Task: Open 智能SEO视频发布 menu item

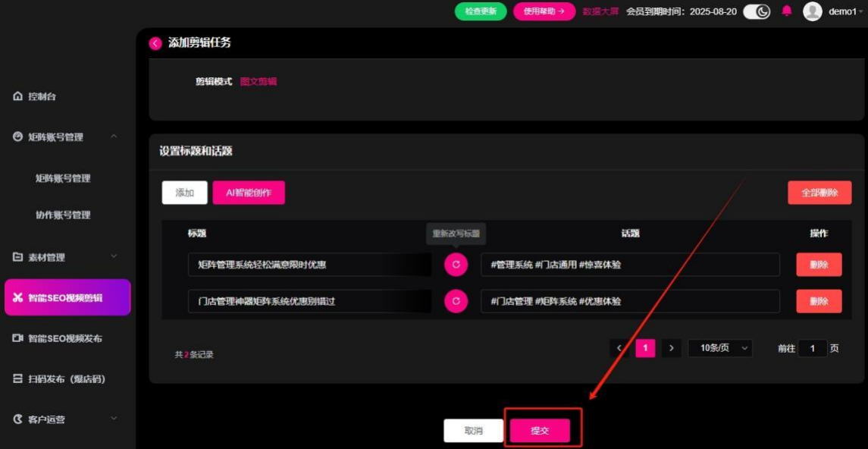Action: (x=64, y=338)
